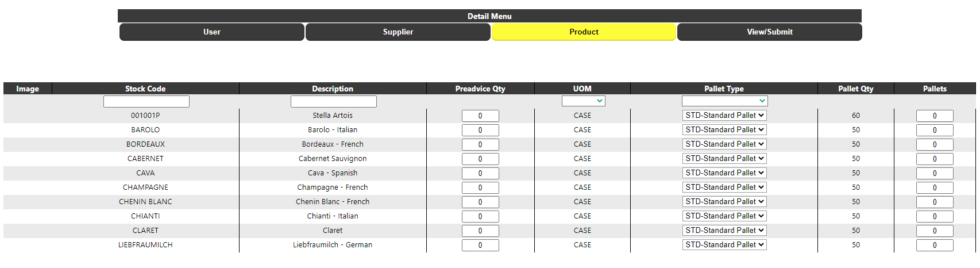Open the Pallet Type filter dropdown
The image size is (980, 268).
pos(725,101)
